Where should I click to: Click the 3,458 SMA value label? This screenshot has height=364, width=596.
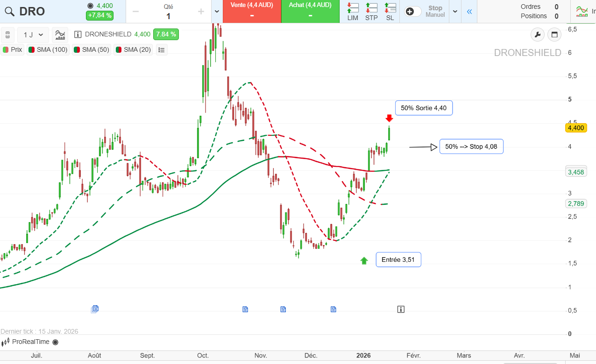(x=576, y=172)
